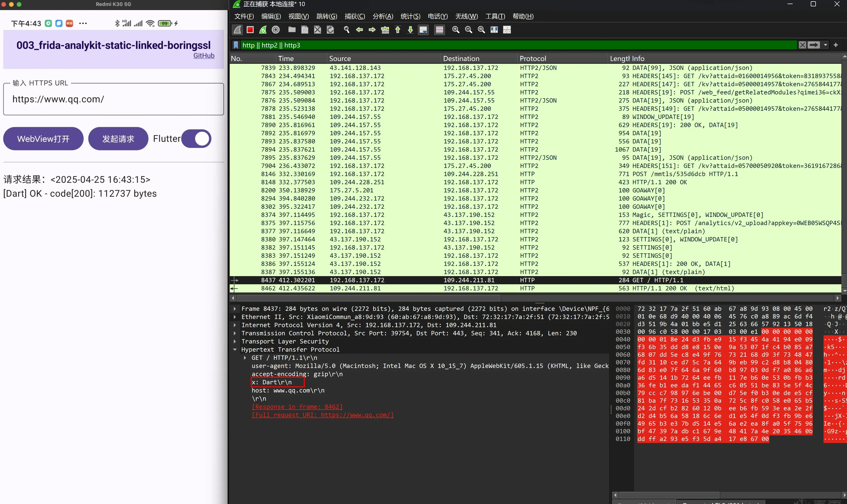Open the 捕获(C) menu

click(x=355, y=16)
